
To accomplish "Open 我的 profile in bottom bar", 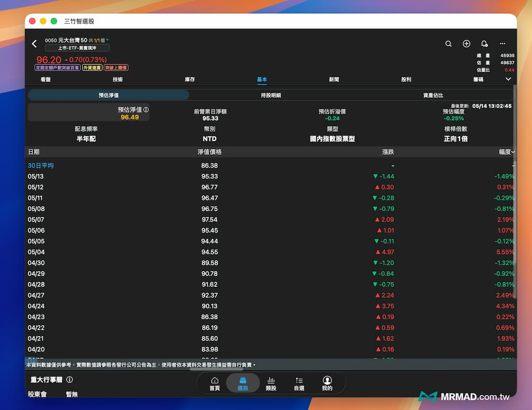I will [x=327, y=383].
